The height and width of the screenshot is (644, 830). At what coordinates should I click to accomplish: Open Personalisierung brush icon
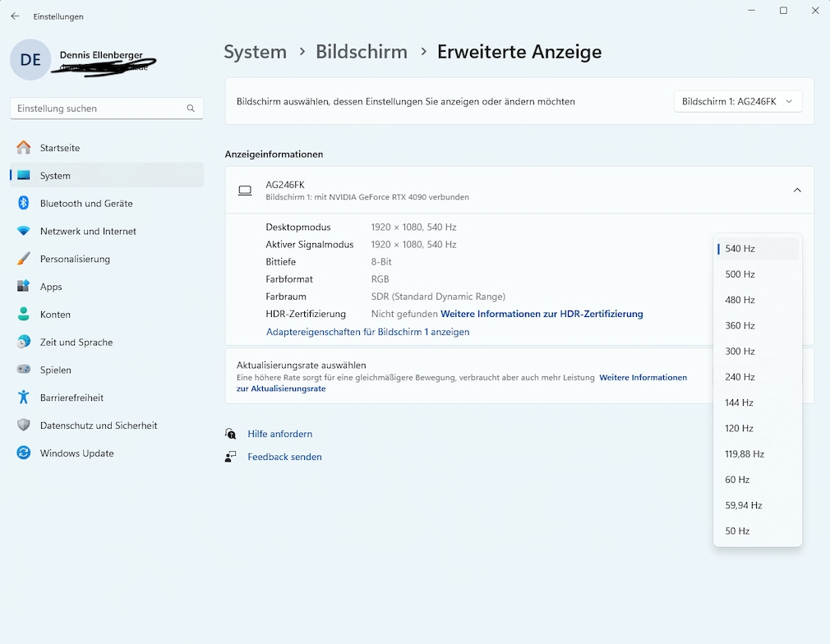pyautogui.click(x=24, y=259)
